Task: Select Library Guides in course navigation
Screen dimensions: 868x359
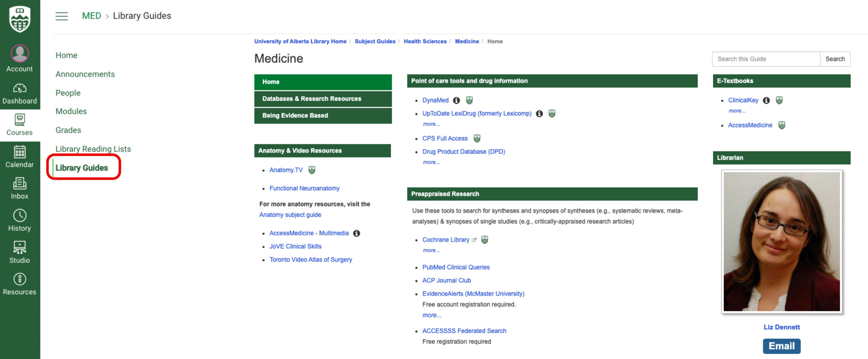Action: (x=82, y=168)
